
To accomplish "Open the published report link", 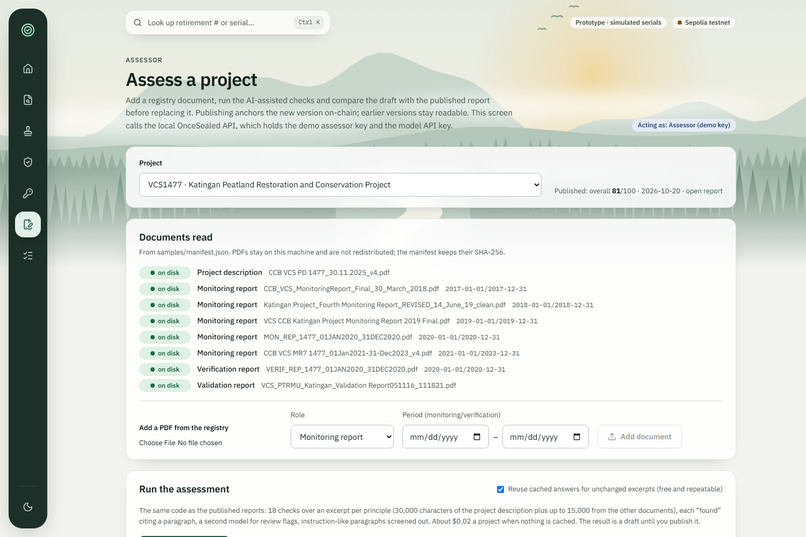I will point(704,191).
